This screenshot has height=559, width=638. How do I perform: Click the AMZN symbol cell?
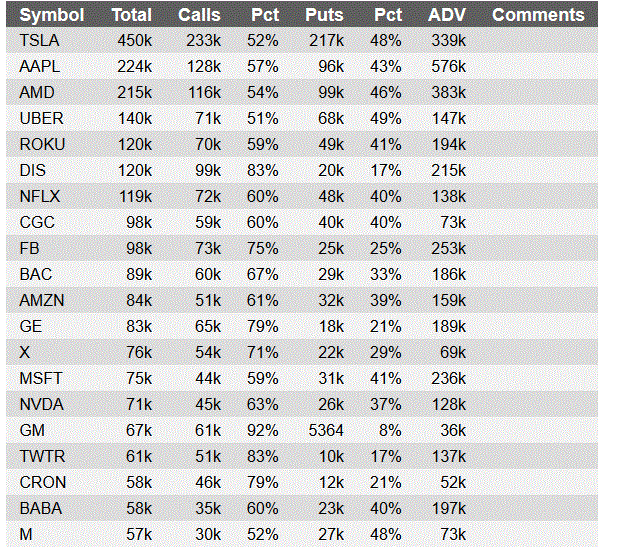pos(42,301)
